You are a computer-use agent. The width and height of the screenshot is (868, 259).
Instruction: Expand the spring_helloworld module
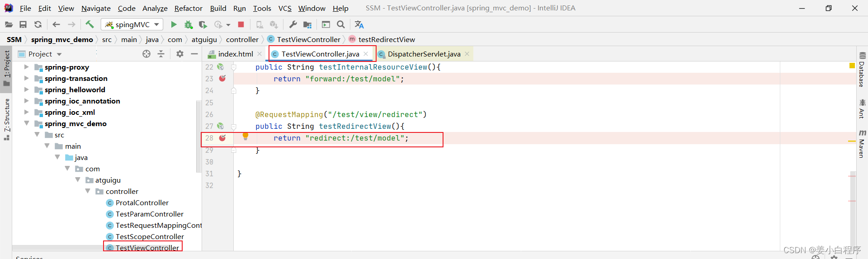point(26,89)
